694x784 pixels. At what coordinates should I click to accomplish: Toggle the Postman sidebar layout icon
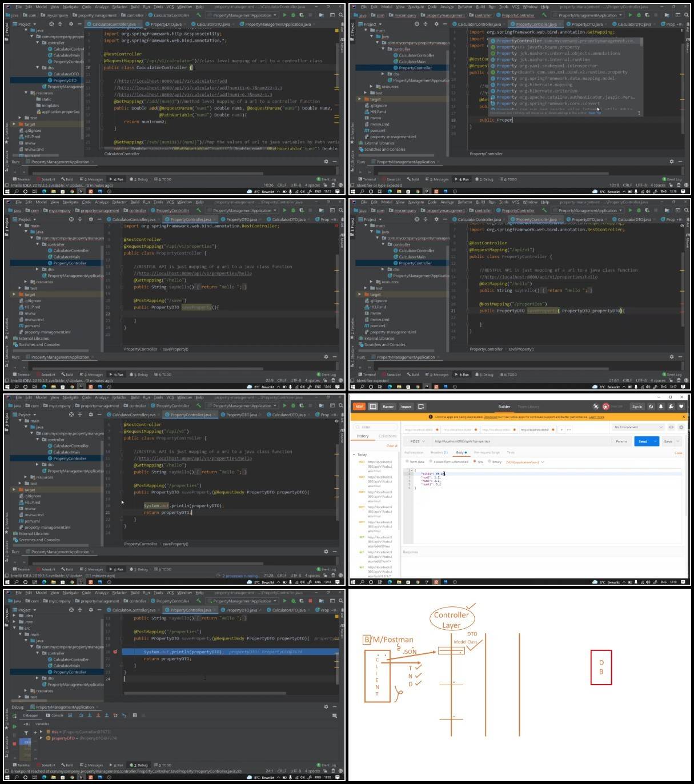tap(373, 407)
